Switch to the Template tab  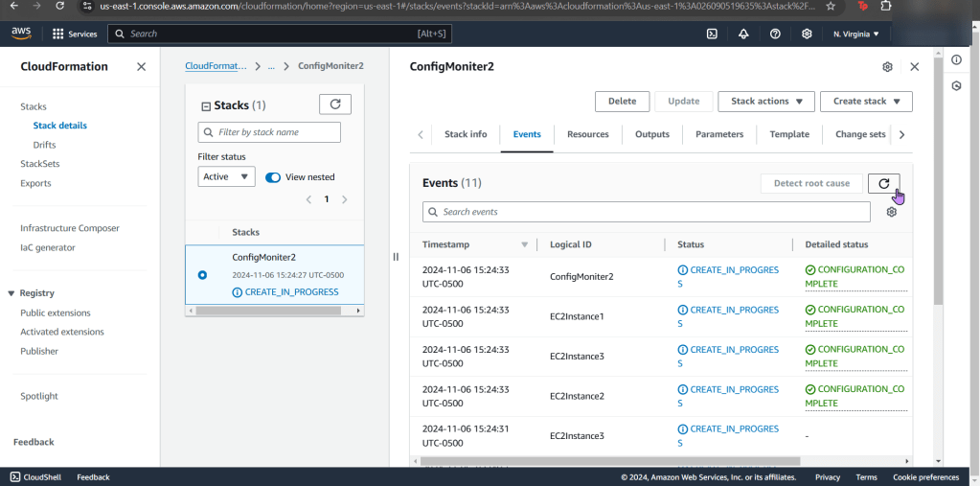click(789, 135)
